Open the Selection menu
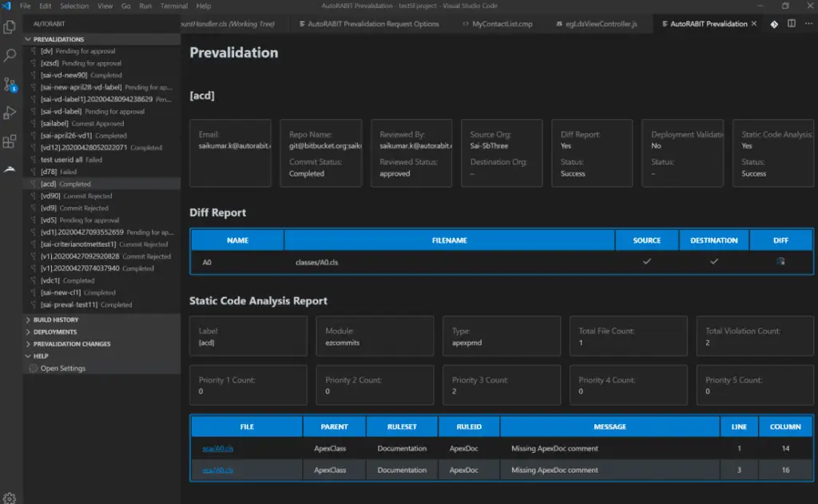Image resolution: width=818 pixels, height=504 pixels. 74,6
